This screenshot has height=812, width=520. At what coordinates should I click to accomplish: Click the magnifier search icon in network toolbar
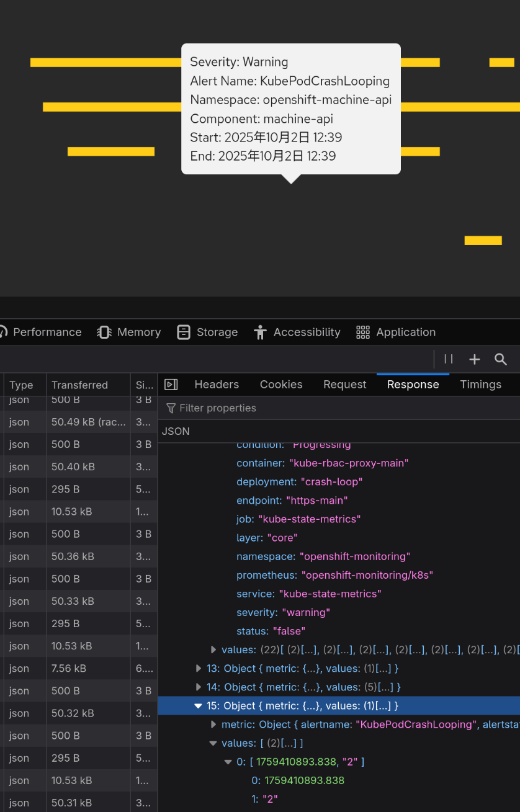click(x=501, y=359)
